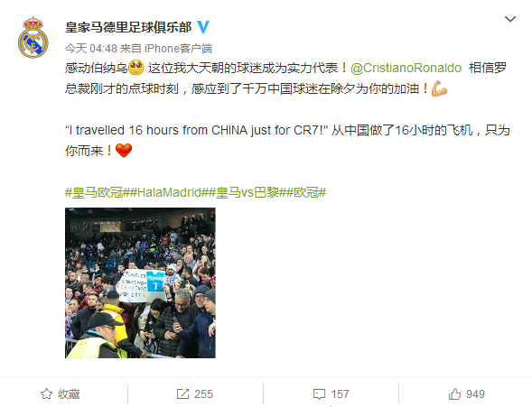Viewport: 532px width, 407px height.
Task: Click the Real Madrid crest avatar
Action: [33, 37]
